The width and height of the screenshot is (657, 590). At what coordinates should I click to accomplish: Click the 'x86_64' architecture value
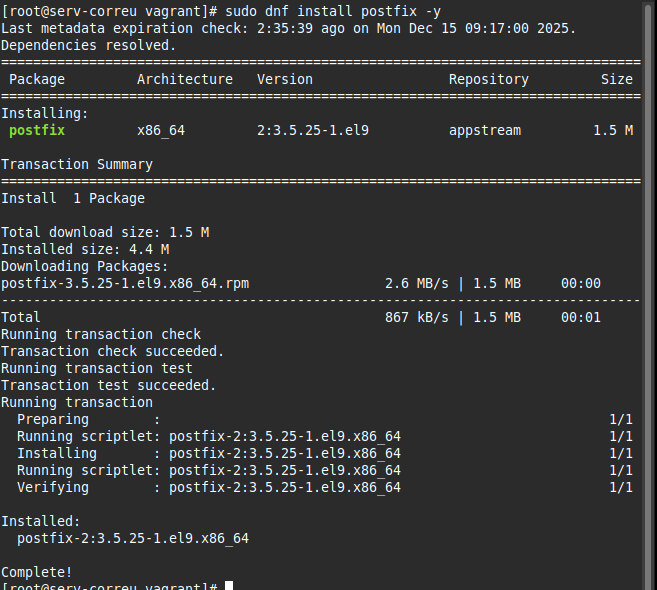pyautogui.click(x=161, y=130)
